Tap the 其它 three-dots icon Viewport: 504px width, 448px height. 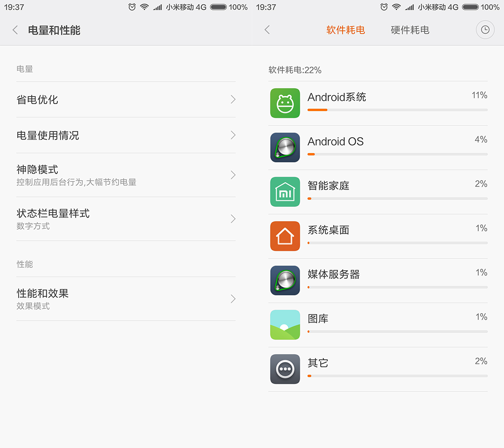(x=285, y=369)
